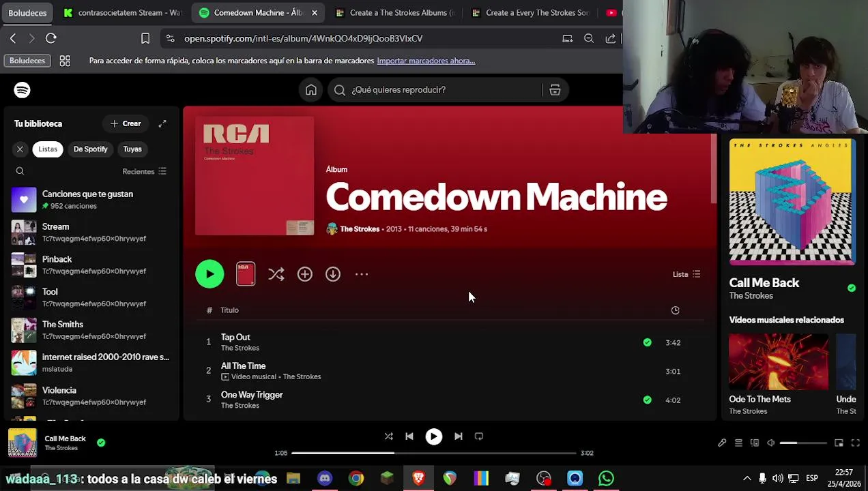Image resolution: width=868 pixels, height=491 pixels.
Task: Download the Comedown Machine album
Action: (332, 274)
